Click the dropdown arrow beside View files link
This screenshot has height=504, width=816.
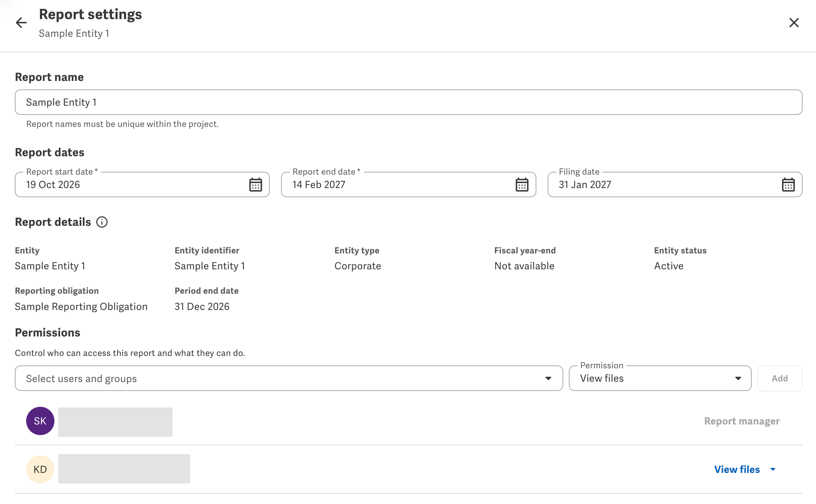(x=773, y=469)
